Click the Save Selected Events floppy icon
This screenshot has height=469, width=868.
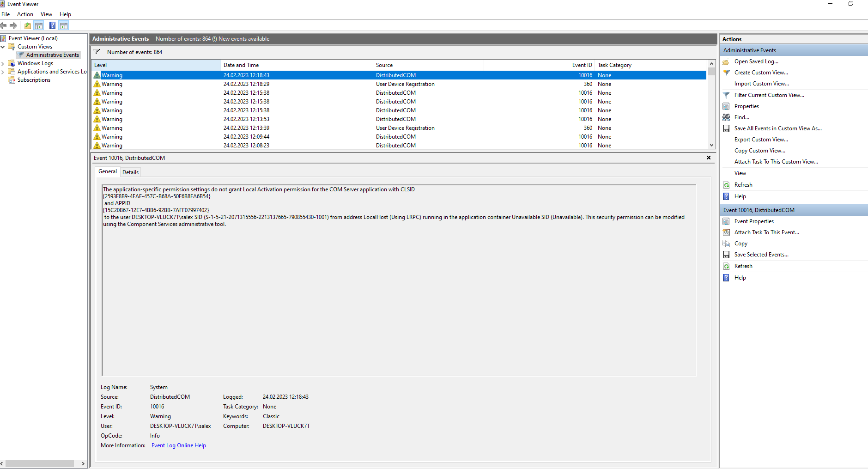tap(726, 255)
